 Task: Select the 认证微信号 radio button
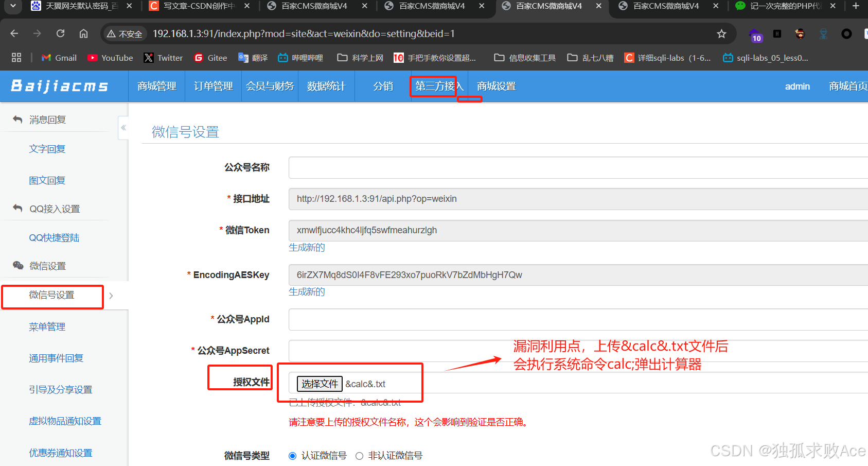[292, 456]
